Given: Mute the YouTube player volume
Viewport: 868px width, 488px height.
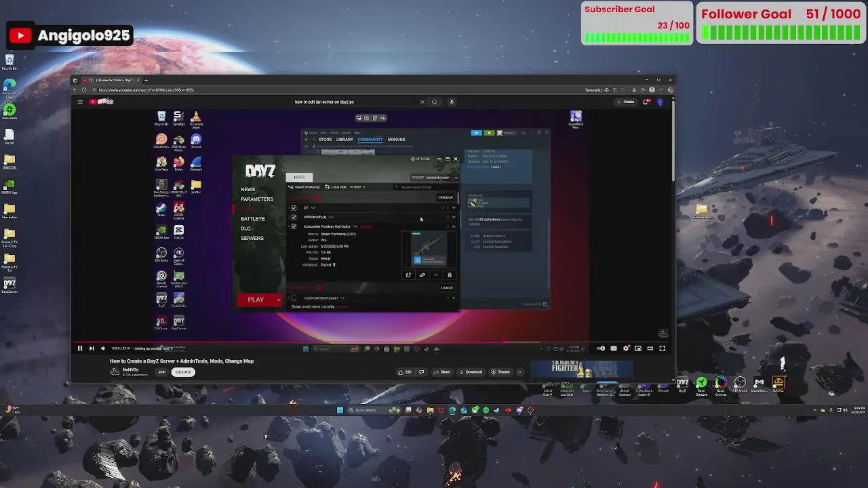Looking at the screenshot, I should point(103,348).
